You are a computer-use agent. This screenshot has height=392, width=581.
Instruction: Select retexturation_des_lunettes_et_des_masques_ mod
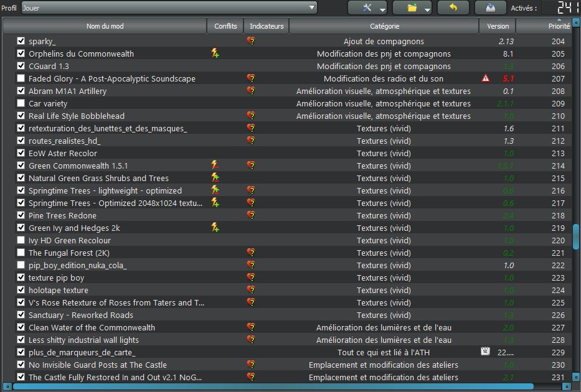108,128
